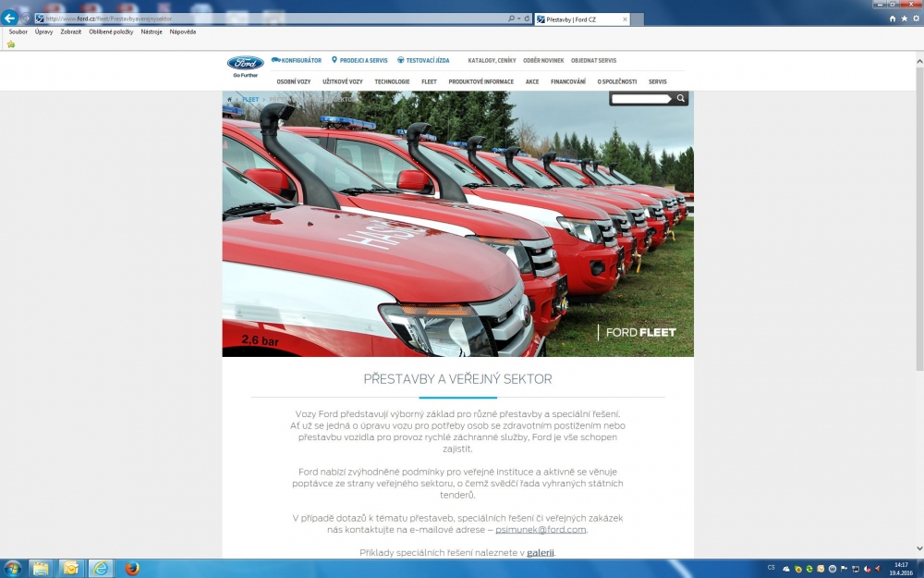Click the green sync icon in the tray

[809, 569]
